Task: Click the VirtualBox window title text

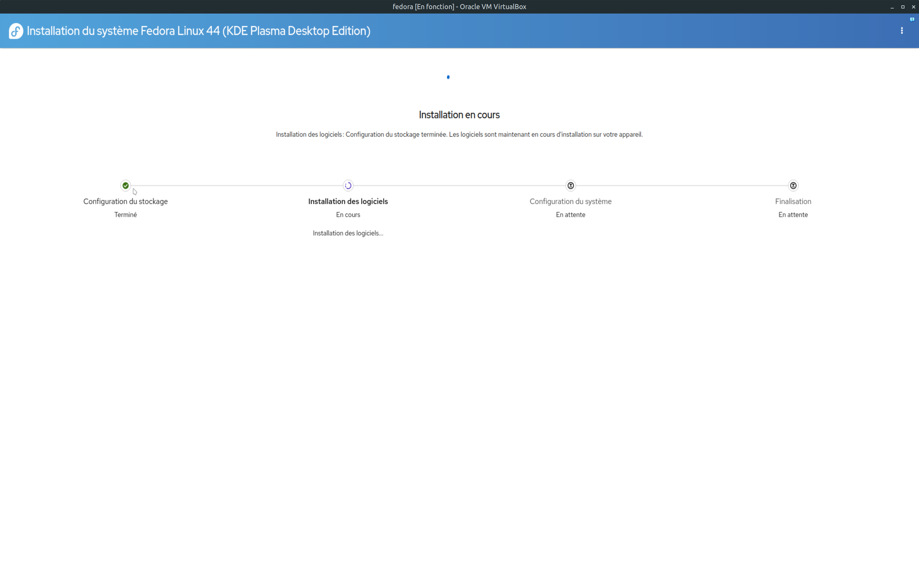Action: tap(459, 7)
